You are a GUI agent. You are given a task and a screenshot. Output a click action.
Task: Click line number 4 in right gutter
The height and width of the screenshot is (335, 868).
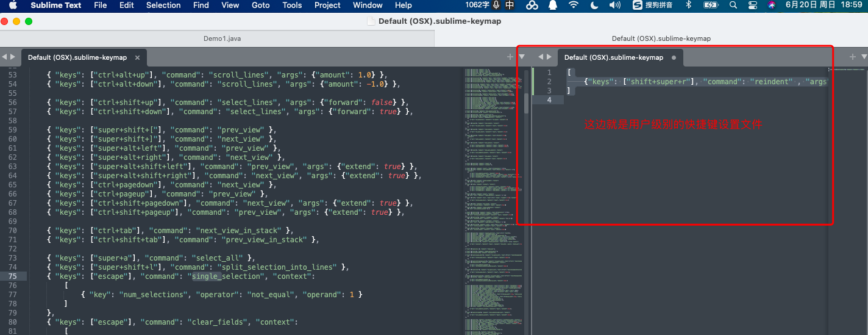click(x=549, y=100)
